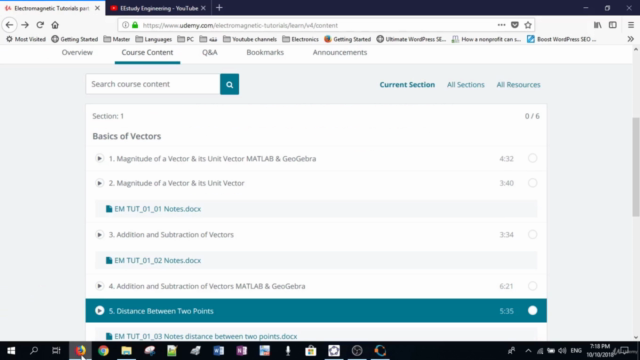View the Announcements tab
The image size is (640, 360).
(x=340, y=52)
